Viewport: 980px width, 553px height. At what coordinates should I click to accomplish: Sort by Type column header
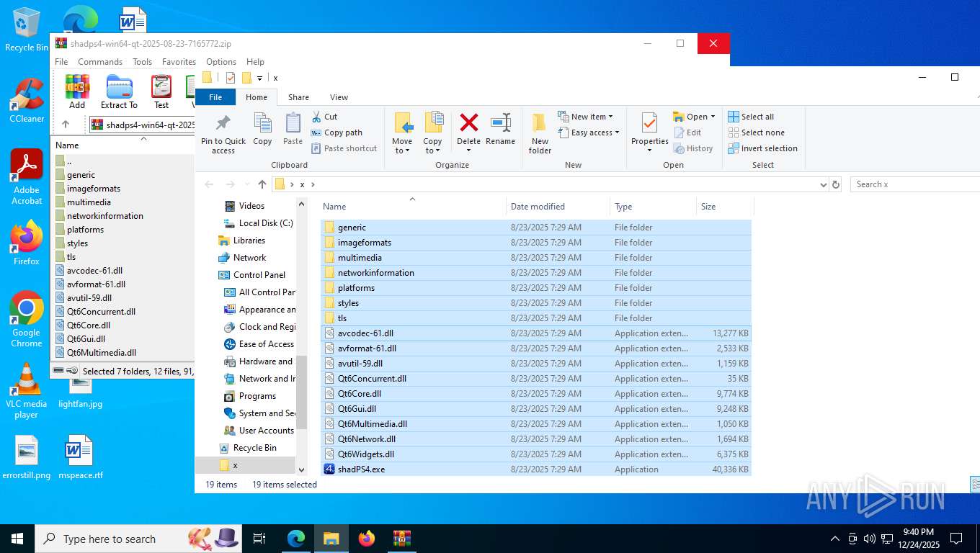653,207
